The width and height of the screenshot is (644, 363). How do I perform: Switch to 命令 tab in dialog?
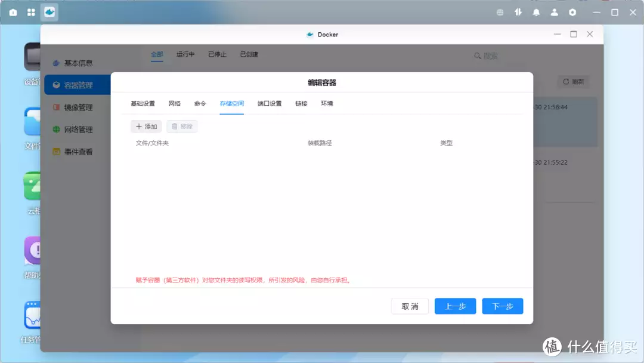tap(200, 104)
